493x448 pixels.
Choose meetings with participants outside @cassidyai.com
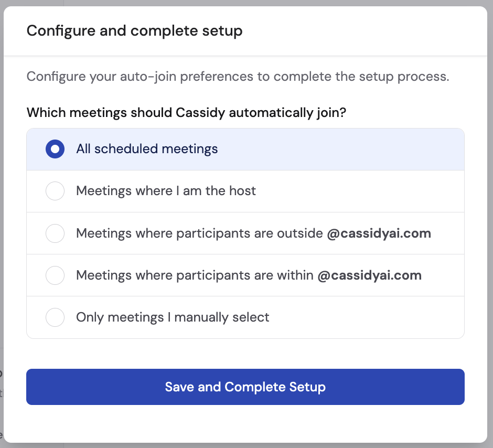55,233
